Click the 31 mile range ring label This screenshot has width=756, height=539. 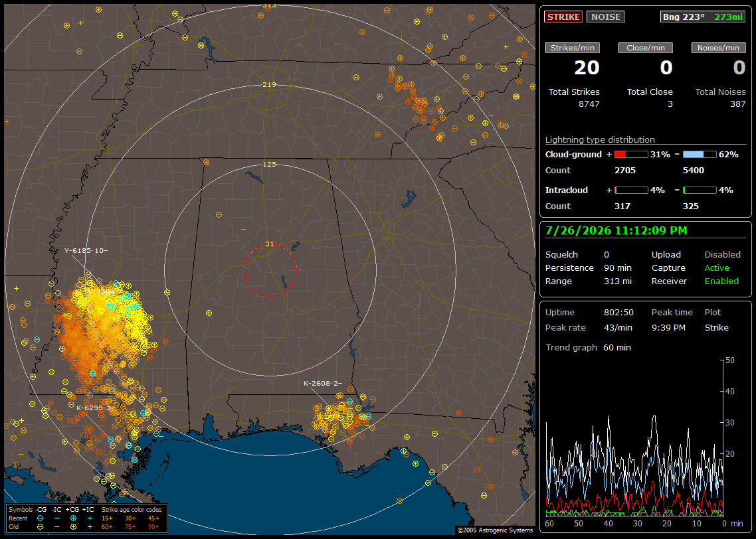point(270,244)
